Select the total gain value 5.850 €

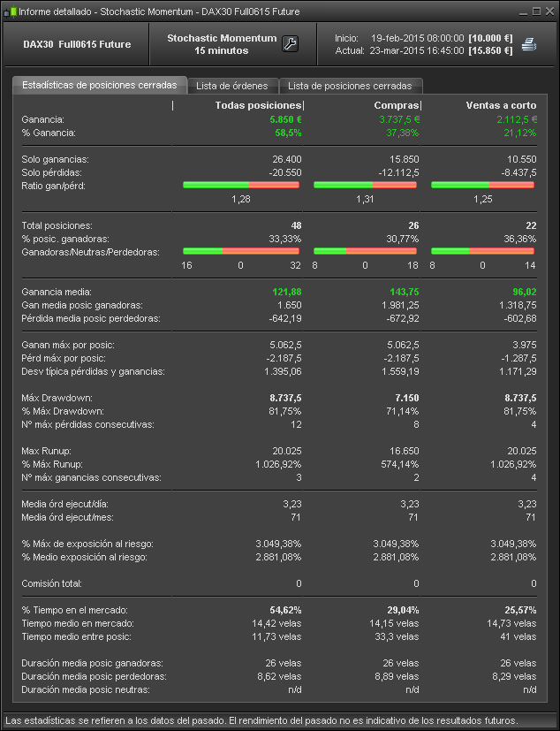point(285,119)
